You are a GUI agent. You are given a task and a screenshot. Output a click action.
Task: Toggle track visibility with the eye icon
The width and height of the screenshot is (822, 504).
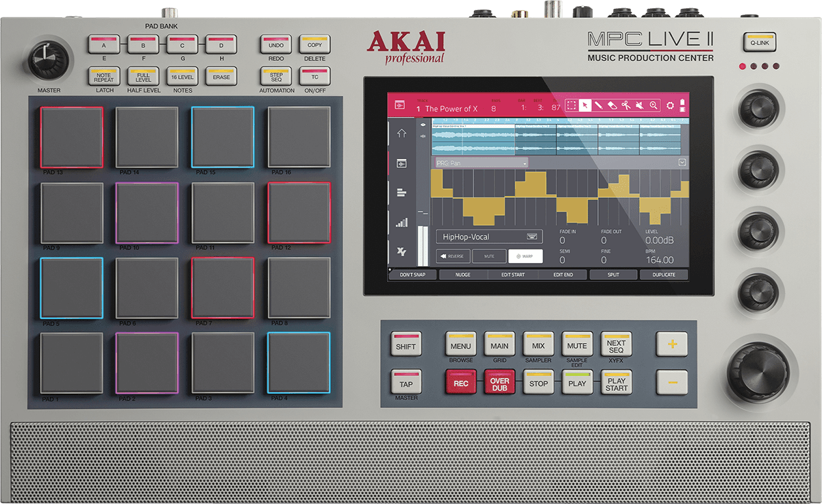tap(423, 125)
